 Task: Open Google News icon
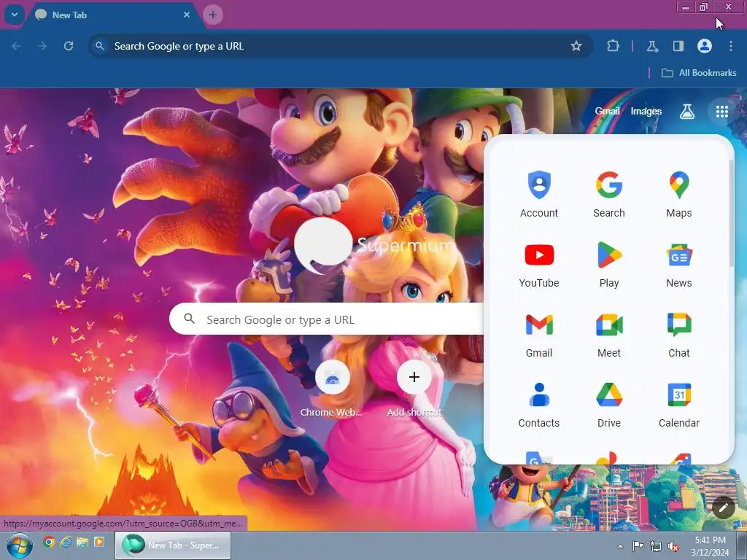click(679, 264)
